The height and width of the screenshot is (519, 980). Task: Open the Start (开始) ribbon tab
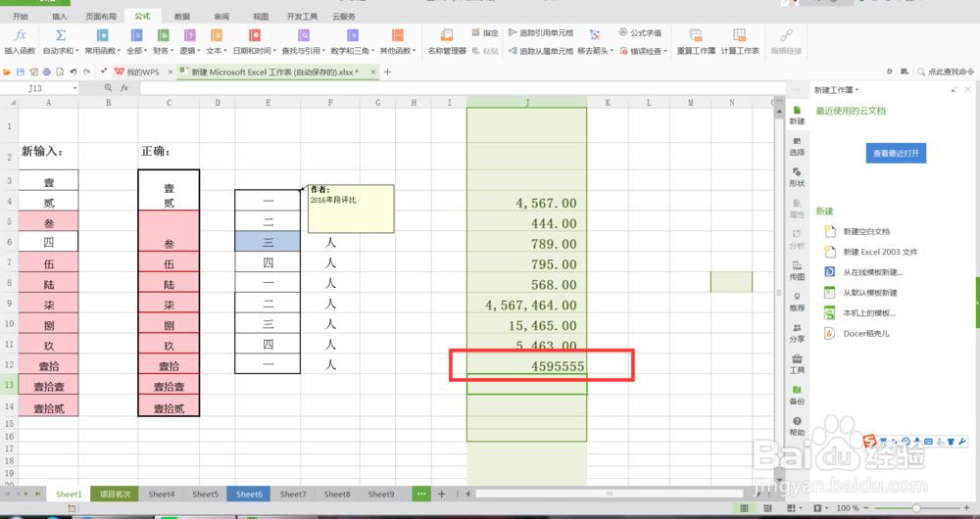pyautogui.click(x=20, y=17)
